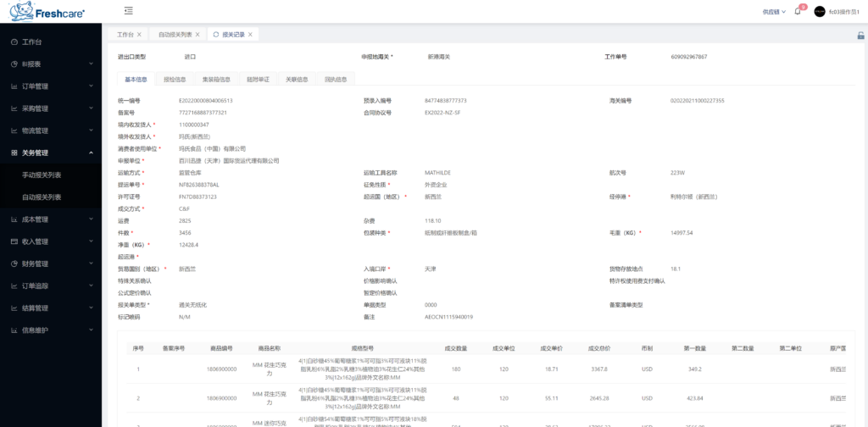Viewport: 868px width, 427px height.
Task: Click 运输工具名称 value MATHILDE
Action: tap(440, 173)
